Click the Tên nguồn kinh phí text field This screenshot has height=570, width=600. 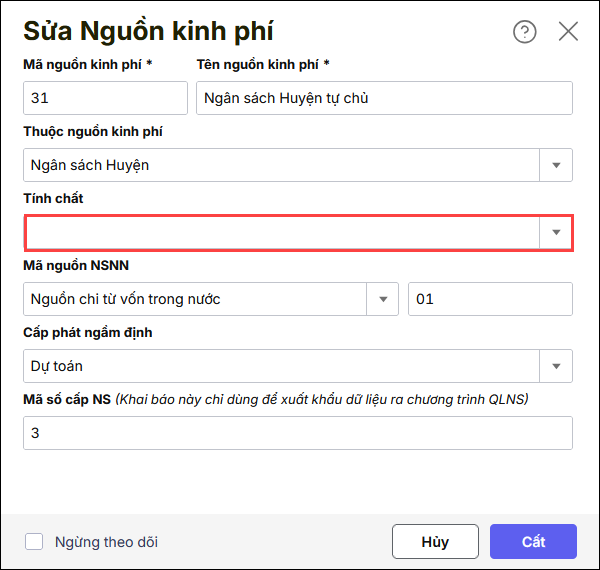384,98
